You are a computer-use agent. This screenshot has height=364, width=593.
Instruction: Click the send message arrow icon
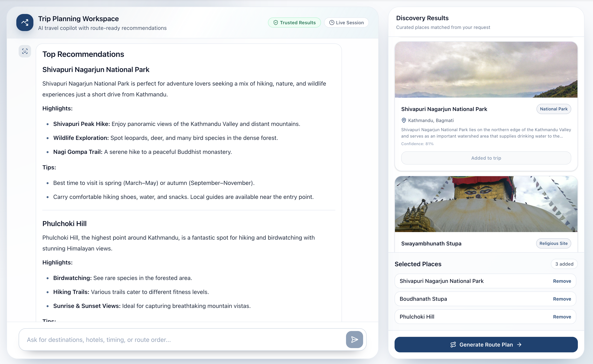(x=354, y=339)
